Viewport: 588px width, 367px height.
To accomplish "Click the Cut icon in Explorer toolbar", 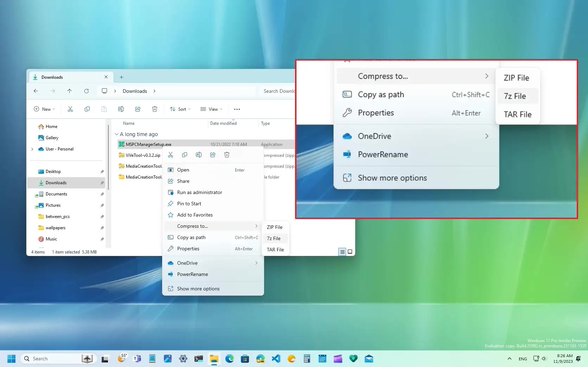I will pyautogui.click(x=70, y=109).
